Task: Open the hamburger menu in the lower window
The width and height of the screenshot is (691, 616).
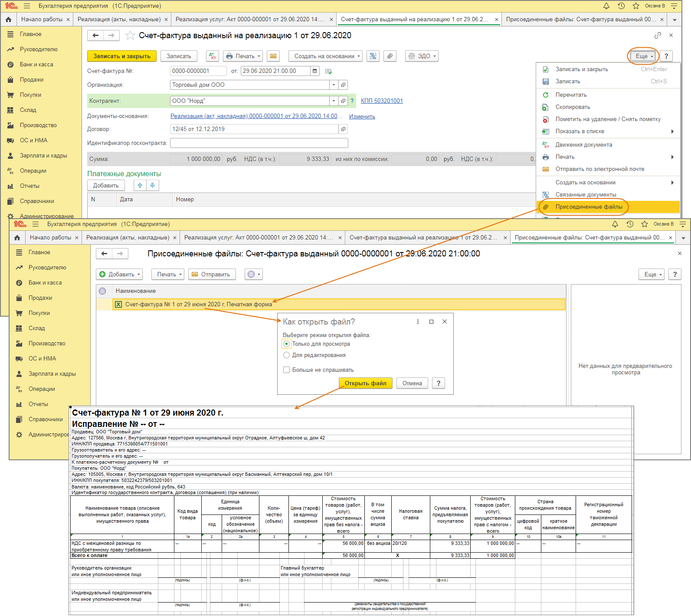Action: tap(36, 224)
